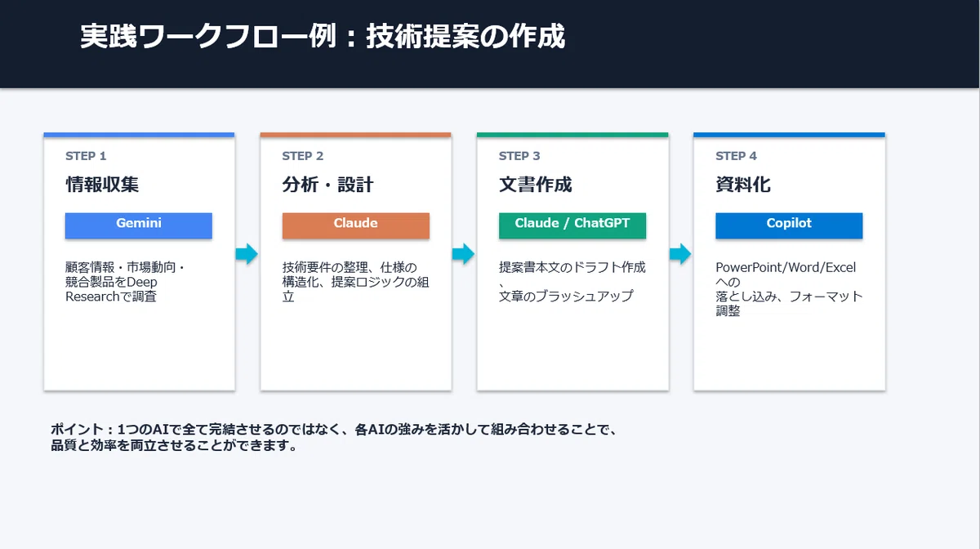Click the 技術要件の整理 description text
Image resolution: width=980 pixels, height=549 pixels.
click(356, 282)
